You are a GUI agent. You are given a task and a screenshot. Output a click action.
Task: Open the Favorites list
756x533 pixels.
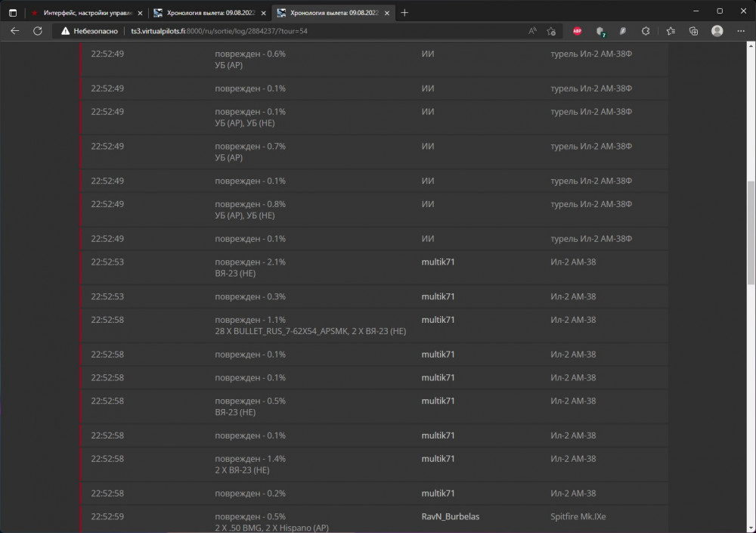[x=671, y=31]
